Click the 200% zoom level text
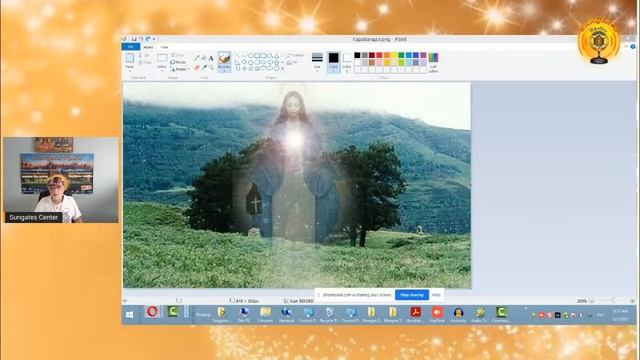Viewport: 640px width, 360px height. pos(582,301)
